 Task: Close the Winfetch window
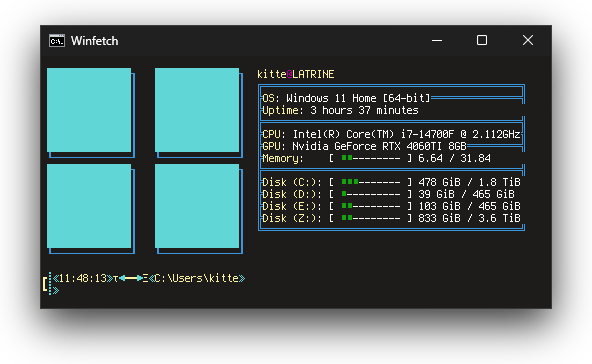tap(528, 40)
